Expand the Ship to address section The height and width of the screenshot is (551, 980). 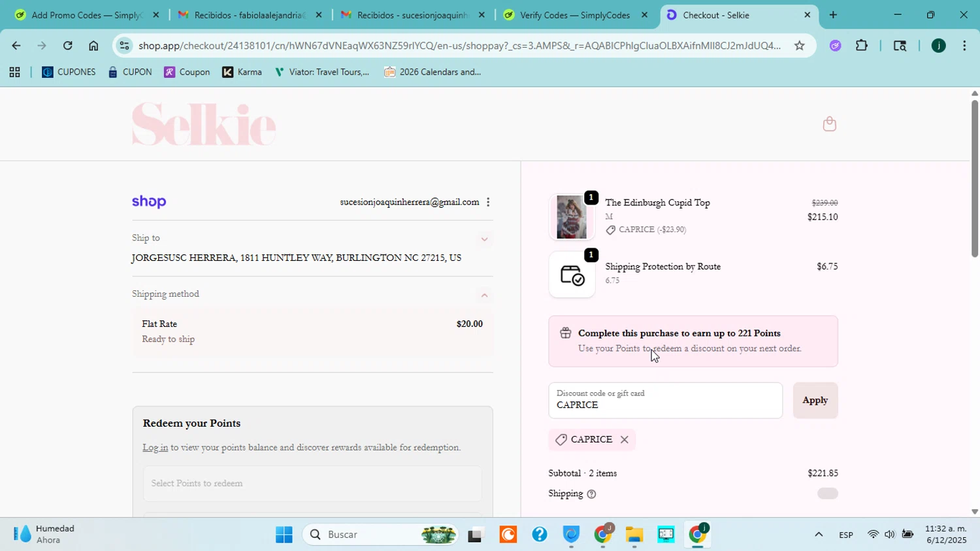[x=484, y=239]
